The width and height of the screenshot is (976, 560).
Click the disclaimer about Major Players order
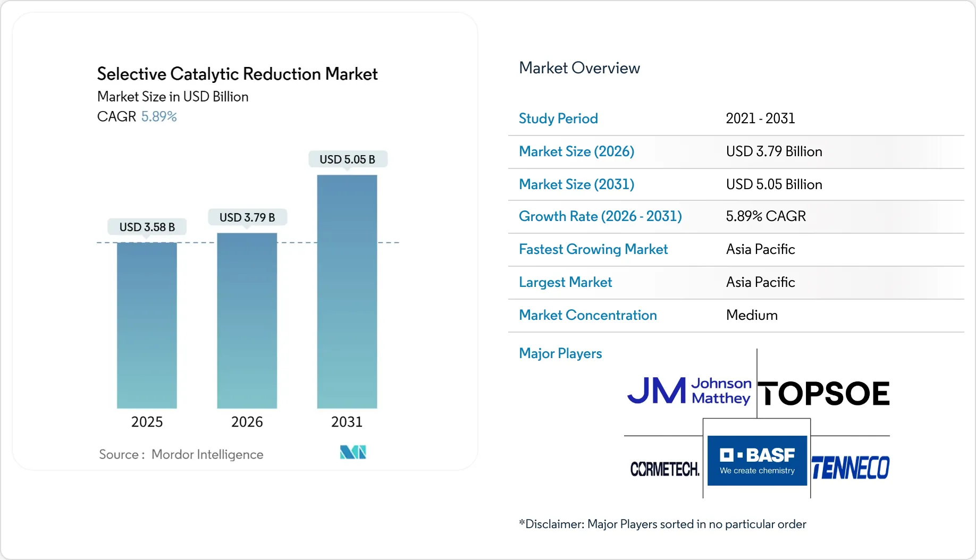click(662, 524)
